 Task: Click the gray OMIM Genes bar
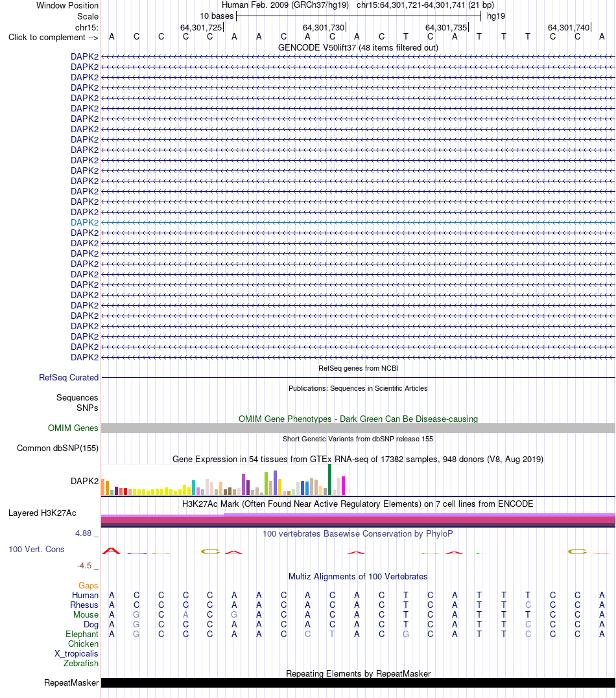click(358, 428)
